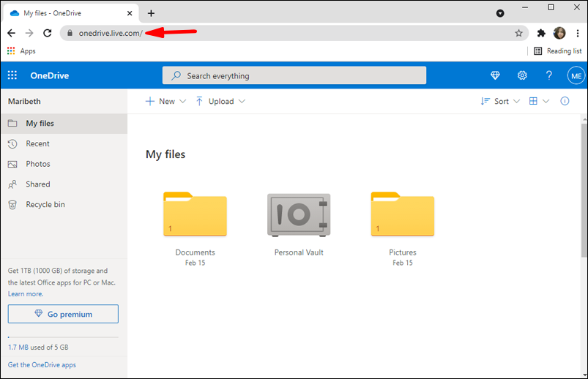Select Recent in the sidebar

38,143
